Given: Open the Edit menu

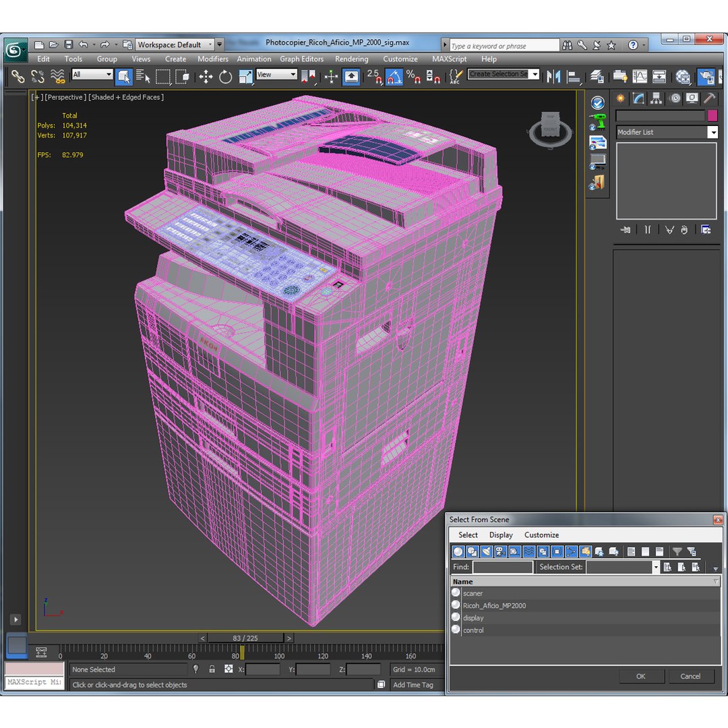Looking at the screenshot, I should click(x=43, y=59).
